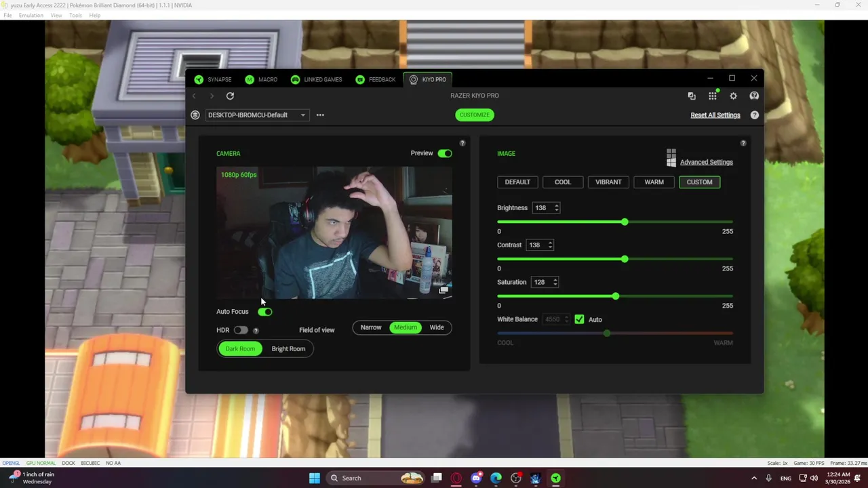Open the Razer modules grid icon
Viewport: 868px width, 488px height.
tap(712, 96)
